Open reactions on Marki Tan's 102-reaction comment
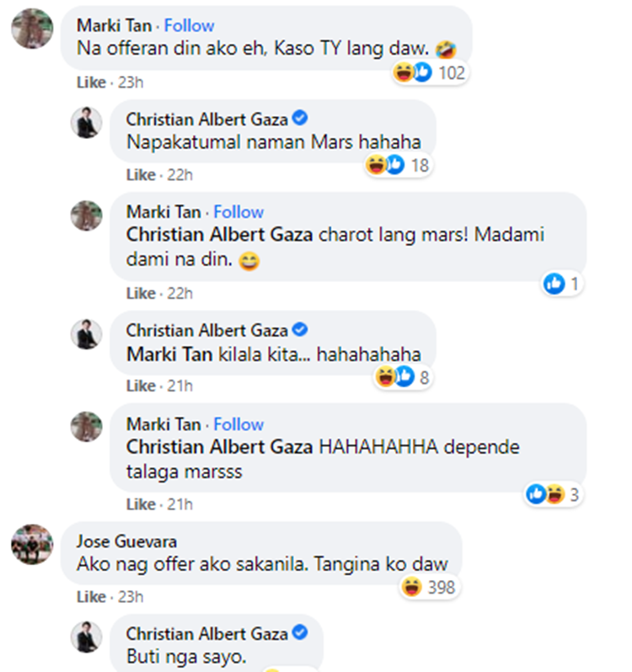 [x=430, y=73]
